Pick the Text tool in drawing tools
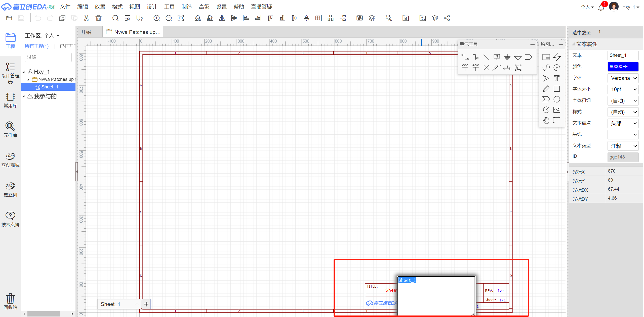This screenshot has height=317, width=644. click(557, 78)
